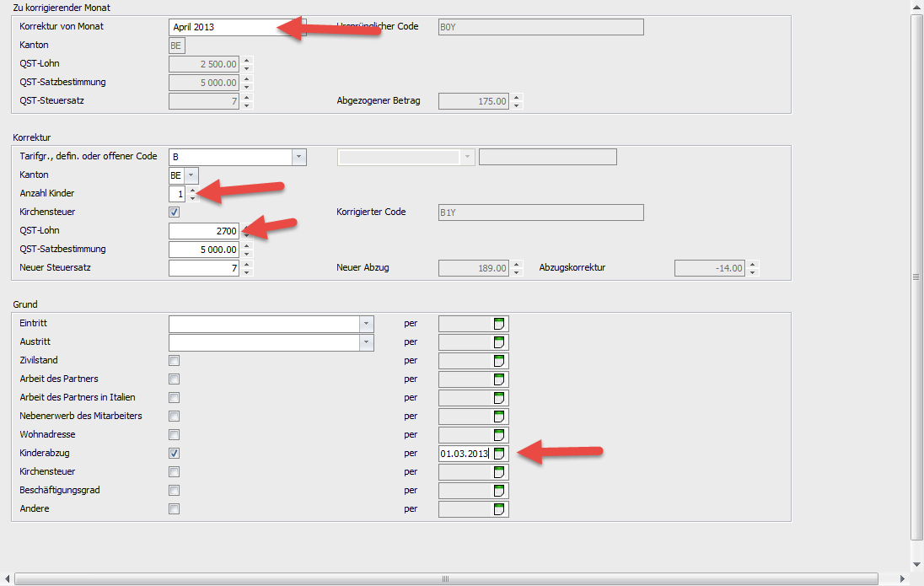Open calendar icon in Eintritt date field
The height and width of the screenshot is (586, 924).
tap(498, 324)
